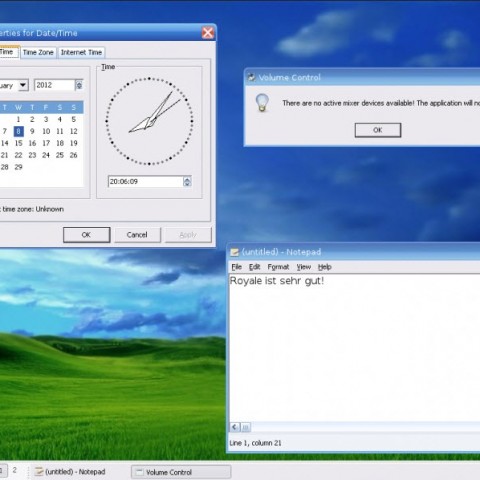Click the analog clock face
This screenshot has width=480, height=480.
pyautogui.click(x=149, y=121)
